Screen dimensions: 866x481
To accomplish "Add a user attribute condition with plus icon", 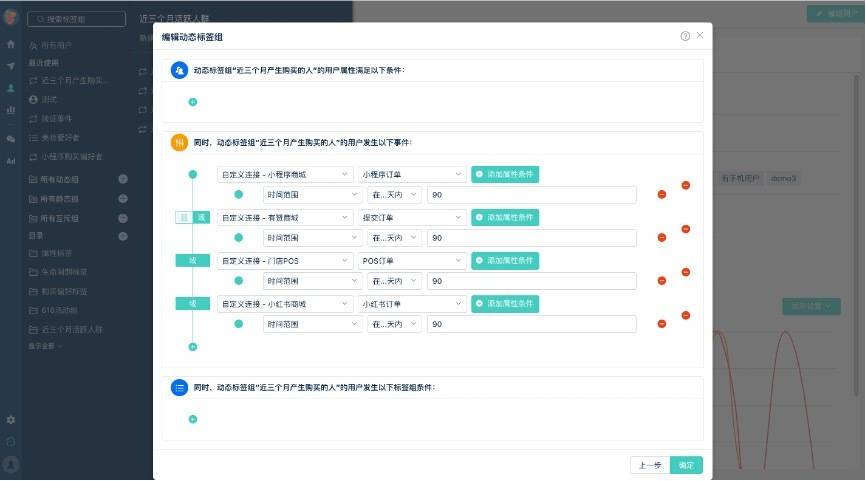I will tap(193, 102).
